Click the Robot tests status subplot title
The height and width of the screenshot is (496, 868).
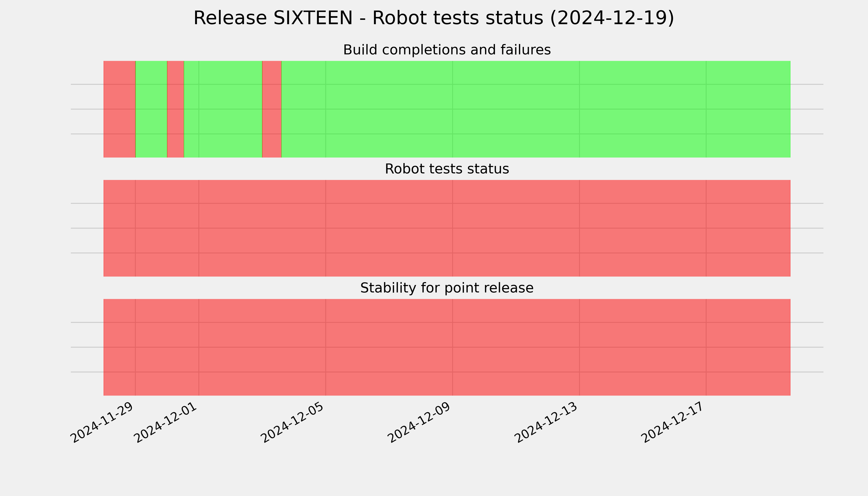pos(447,169)
